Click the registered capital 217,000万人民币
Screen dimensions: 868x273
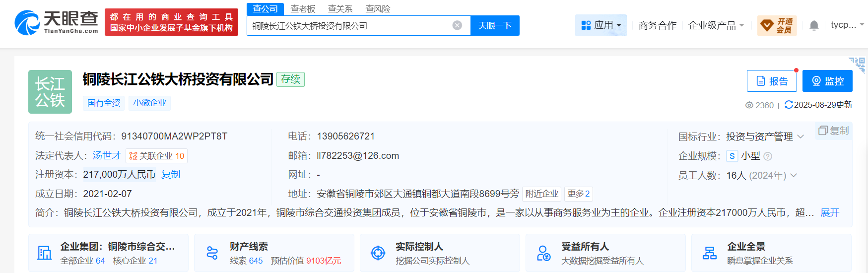click(x=119, y=174)
